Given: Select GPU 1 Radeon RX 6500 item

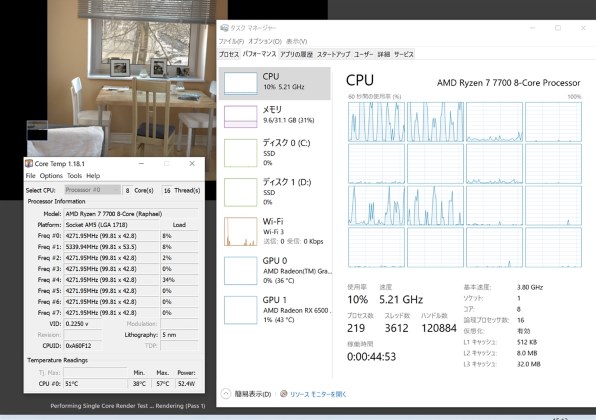Looking at the screenshot, I should pyautogui.click(x=275, y=310).
